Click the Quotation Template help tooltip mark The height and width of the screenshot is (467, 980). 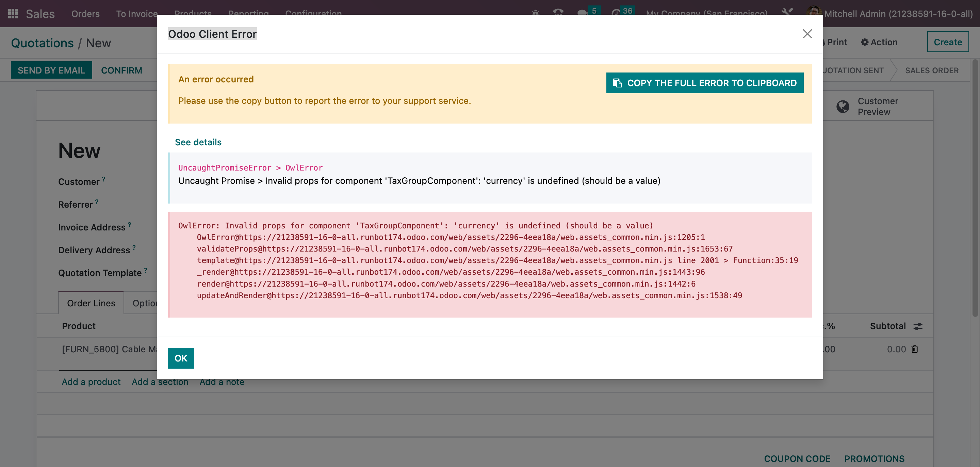[x=145, y=270]
